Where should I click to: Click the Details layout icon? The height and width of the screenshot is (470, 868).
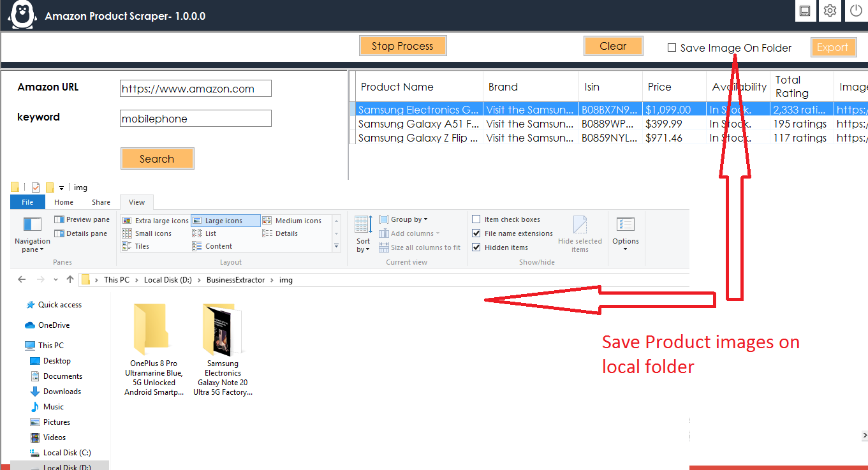click(267, 233)
